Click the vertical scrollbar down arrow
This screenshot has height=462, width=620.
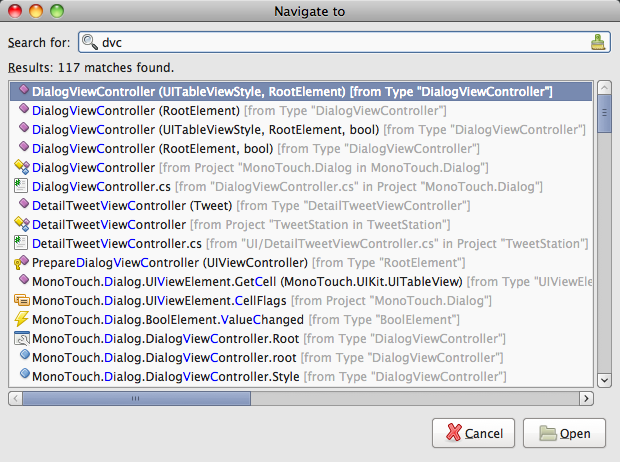point(604,381)
